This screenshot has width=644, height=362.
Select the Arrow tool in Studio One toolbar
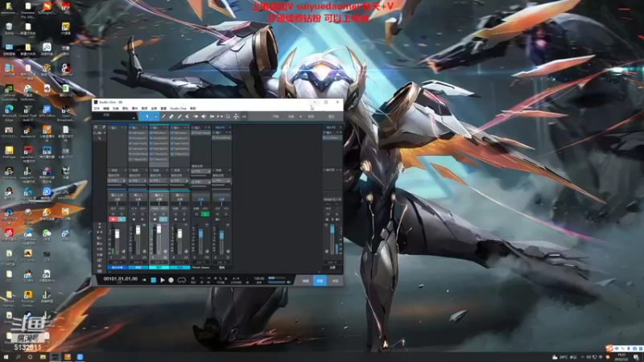(147, 117)
